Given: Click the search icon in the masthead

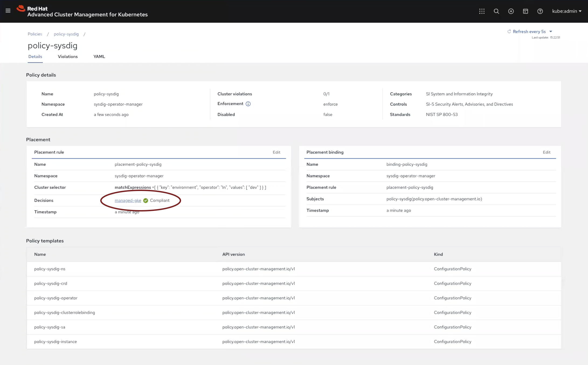Looking at the screenshot, I should click(496, 11).
